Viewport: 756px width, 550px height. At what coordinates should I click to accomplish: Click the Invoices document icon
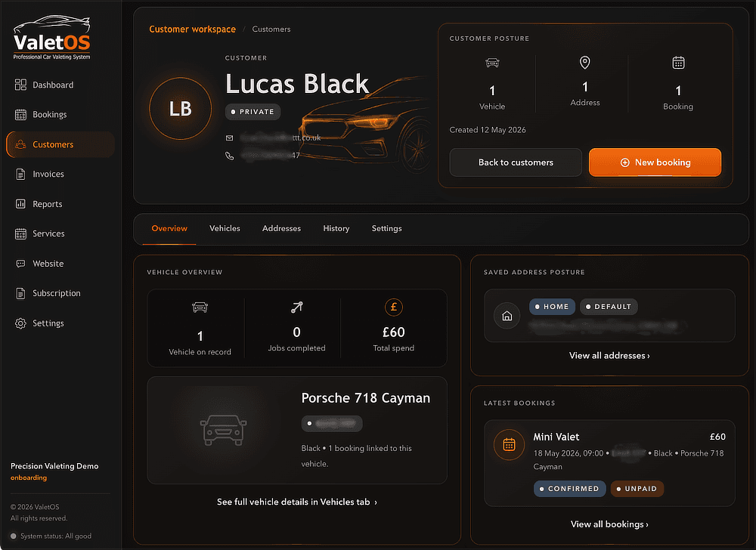pyautogui.click(x=20, y=175)
